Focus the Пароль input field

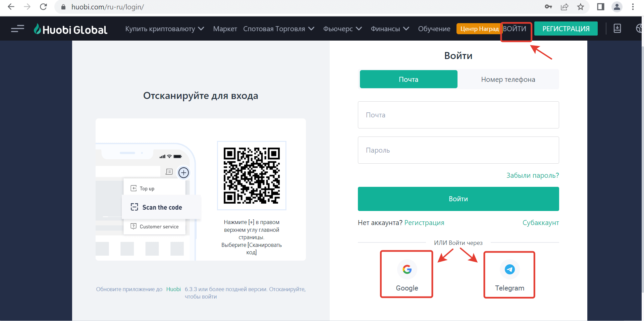[458, 150]
